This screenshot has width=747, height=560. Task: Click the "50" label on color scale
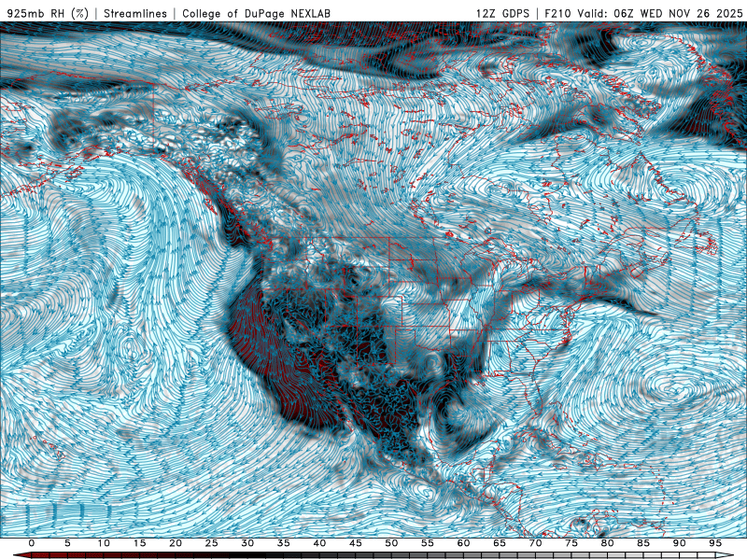[x=391, y=543]
